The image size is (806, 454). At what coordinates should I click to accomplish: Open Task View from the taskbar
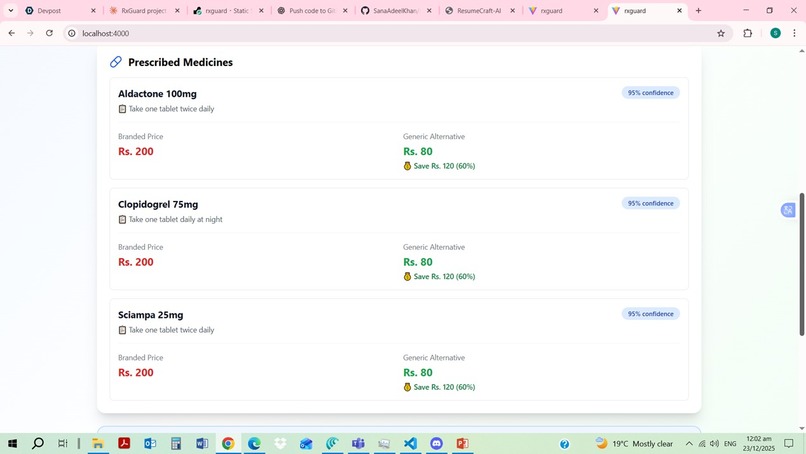tap(63, 443)
